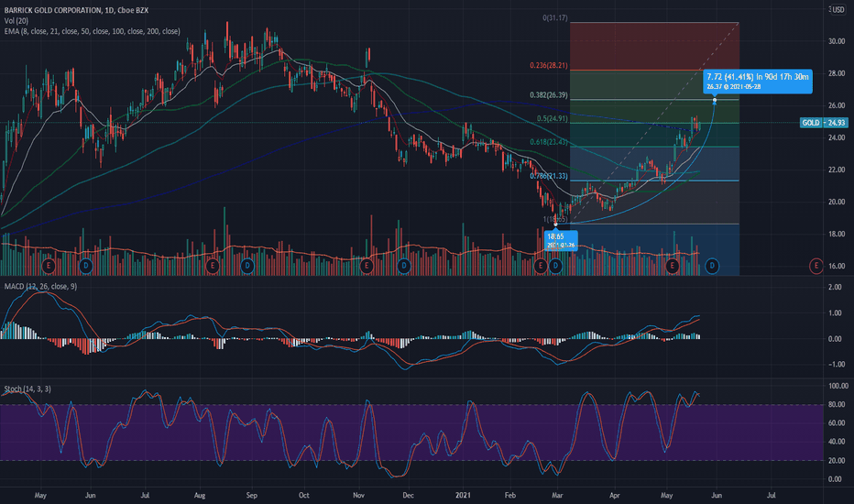Viewport: 854px width, 504px height.
Task: Click the dividend marker near June 2020
Action: click(x=85, y=266)
